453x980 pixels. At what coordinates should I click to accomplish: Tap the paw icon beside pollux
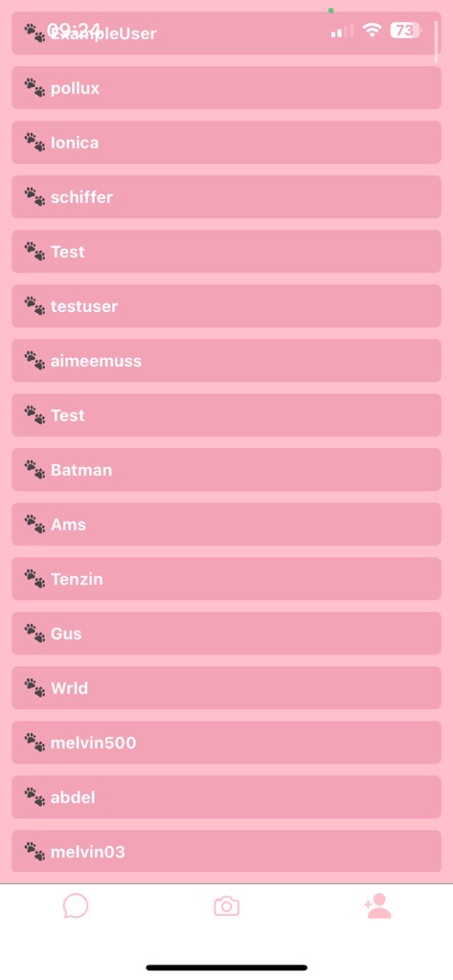tap(34, 87)
